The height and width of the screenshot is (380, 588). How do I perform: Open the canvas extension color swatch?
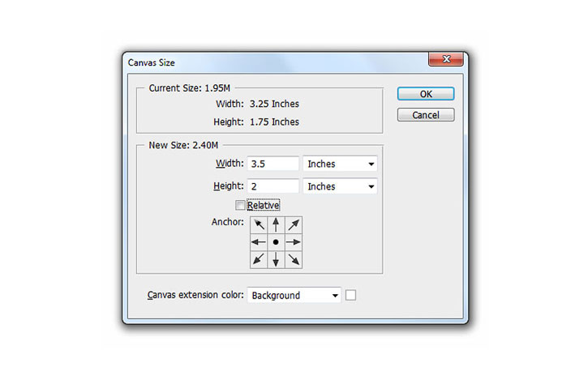click(350, 295)
